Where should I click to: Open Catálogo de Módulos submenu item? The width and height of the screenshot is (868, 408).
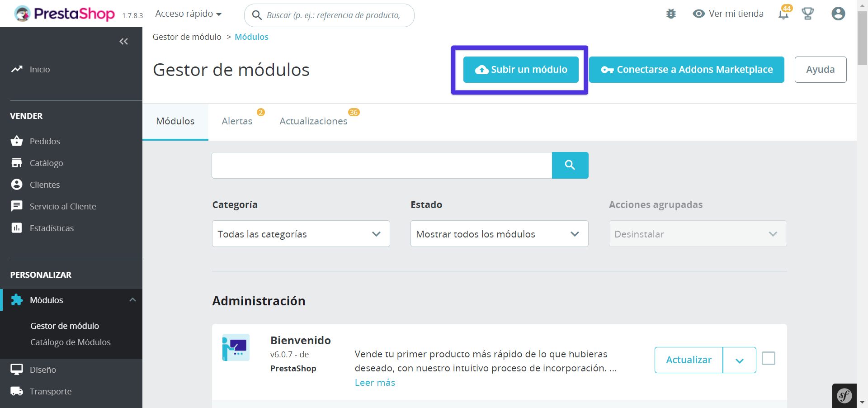tap(71, 342)
